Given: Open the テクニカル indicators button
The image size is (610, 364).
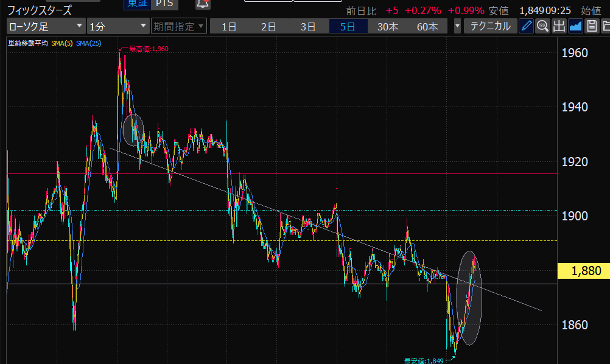Looking at the screenshot, I should coord(491,26).
